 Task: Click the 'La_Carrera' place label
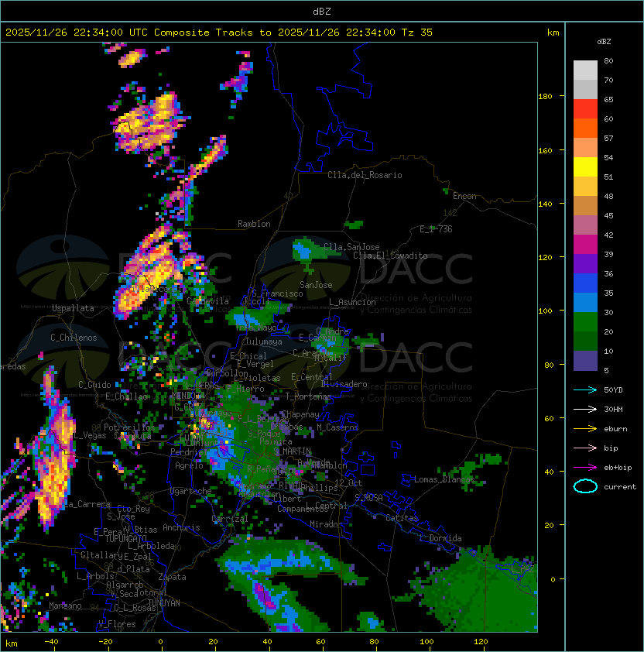[87, 504]
